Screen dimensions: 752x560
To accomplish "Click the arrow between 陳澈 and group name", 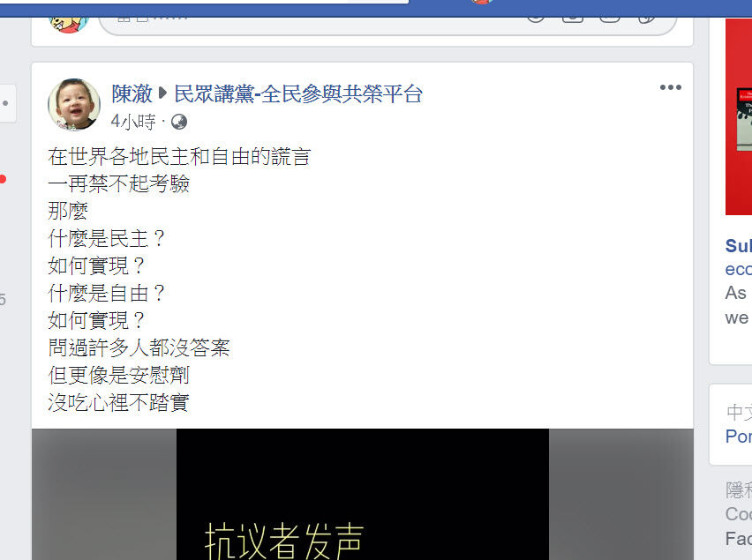I will point(162,93).
